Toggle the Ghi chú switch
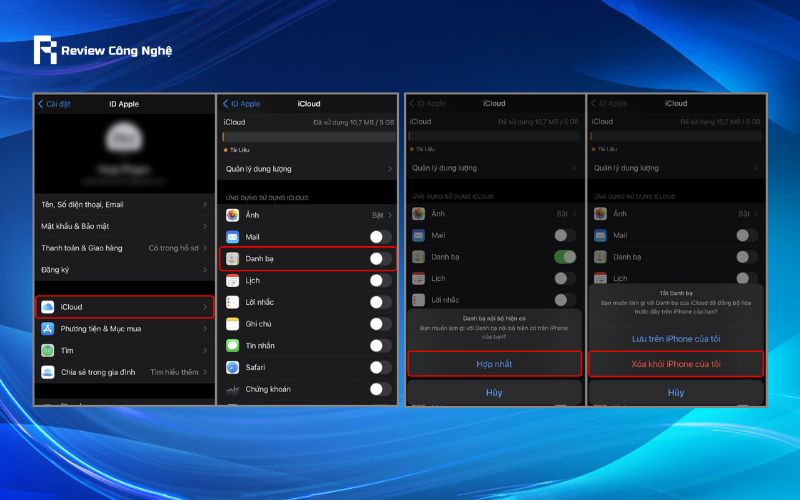The height and width of the screenshot is (500, 800). [x=381, y=323]
